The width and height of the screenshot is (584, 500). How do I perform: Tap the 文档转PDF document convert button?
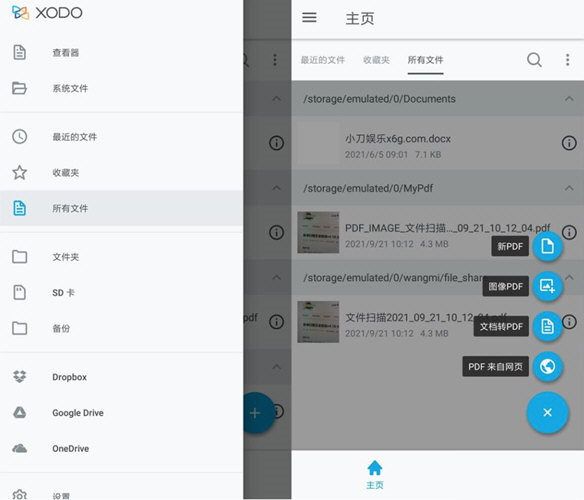547,326
